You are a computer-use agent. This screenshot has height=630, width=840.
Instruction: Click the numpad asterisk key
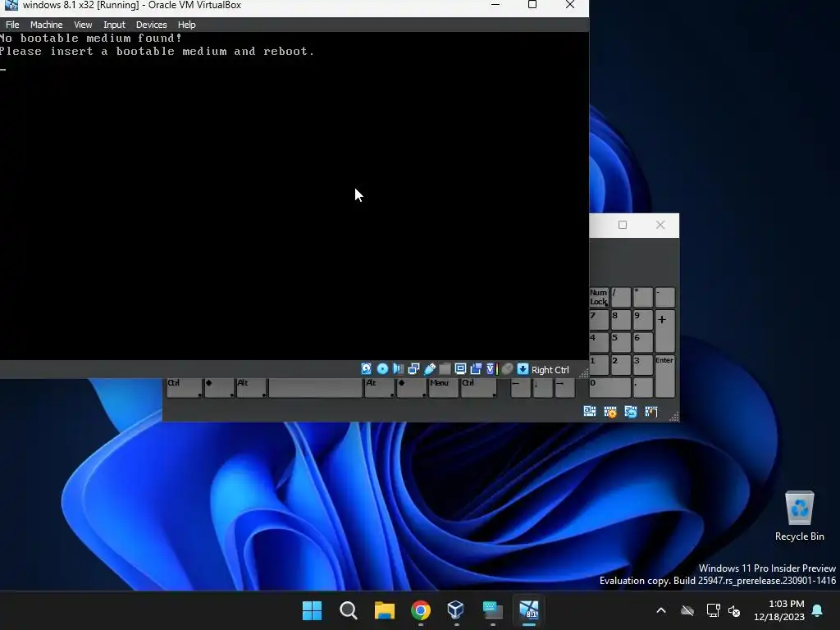[643, 297]
